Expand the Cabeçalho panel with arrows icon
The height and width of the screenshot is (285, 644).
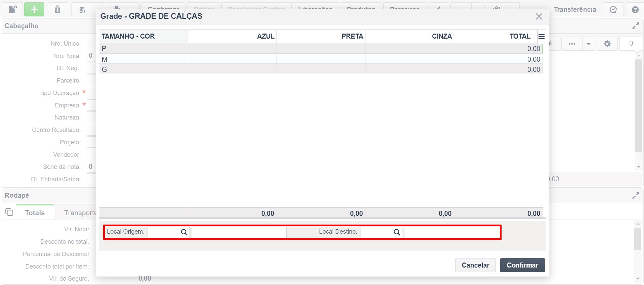click(x=636, y=26)
